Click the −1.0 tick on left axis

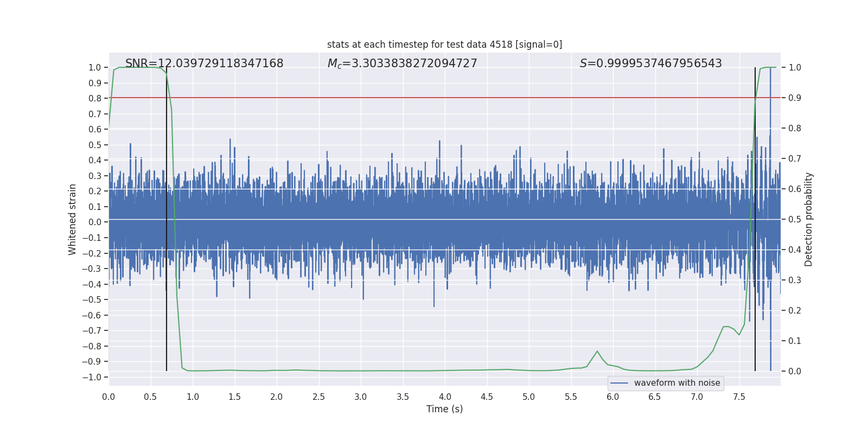tap(94, 377)
